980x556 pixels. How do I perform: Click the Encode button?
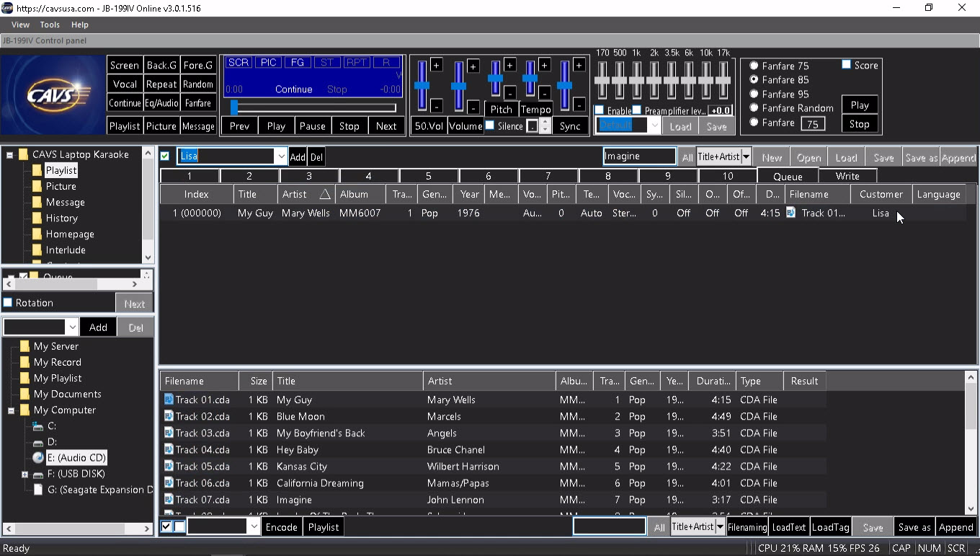click(281, 527)
